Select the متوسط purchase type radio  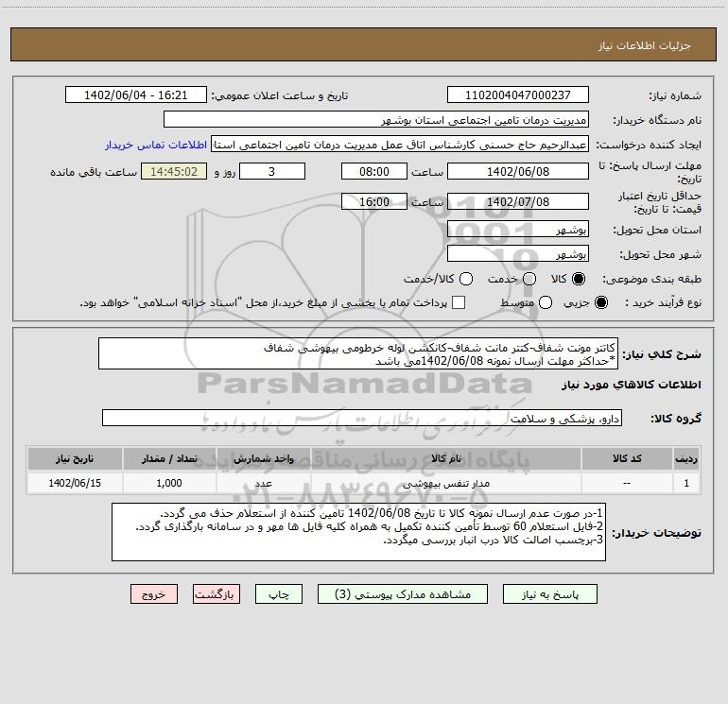pyautogui.click(x=546, y=302)
